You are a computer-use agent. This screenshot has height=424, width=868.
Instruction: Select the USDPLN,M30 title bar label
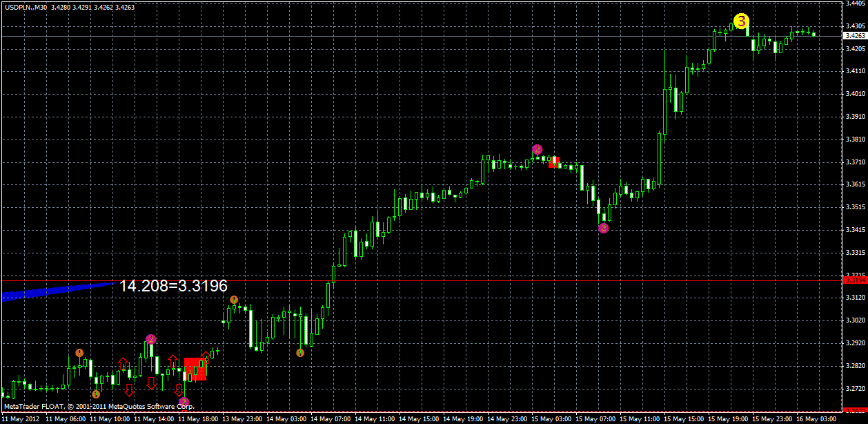[28, 6]
